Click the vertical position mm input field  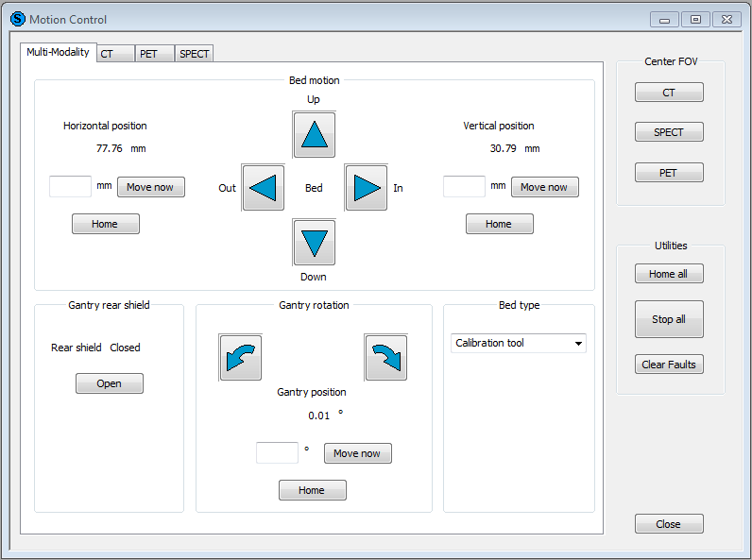tap(464, 186)
